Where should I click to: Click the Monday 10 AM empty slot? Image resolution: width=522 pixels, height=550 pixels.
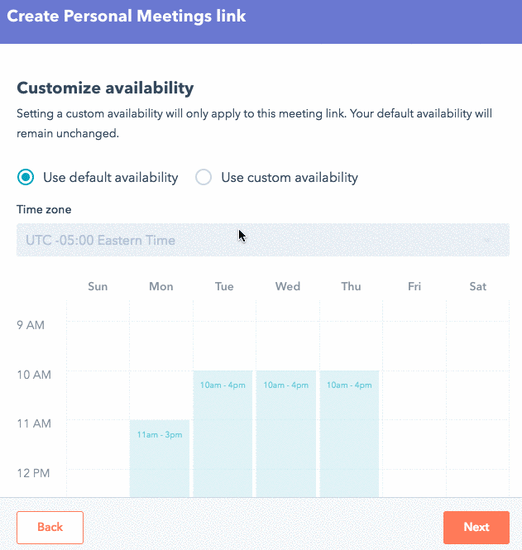[x=161, y=395]
